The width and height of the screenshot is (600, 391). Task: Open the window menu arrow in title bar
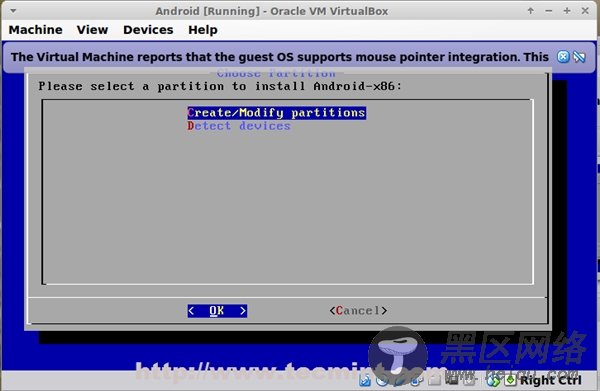pos(13,11)
